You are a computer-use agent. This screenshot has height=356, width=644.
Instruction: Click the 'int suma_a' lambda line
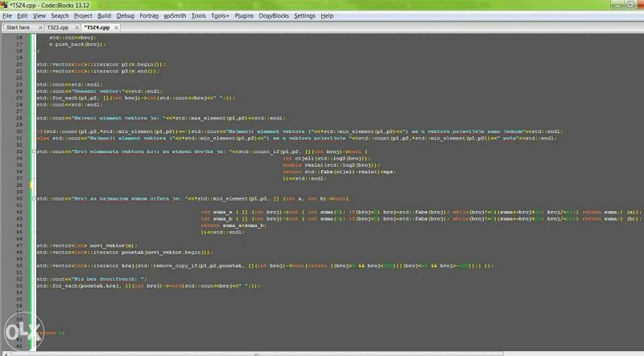421,212
